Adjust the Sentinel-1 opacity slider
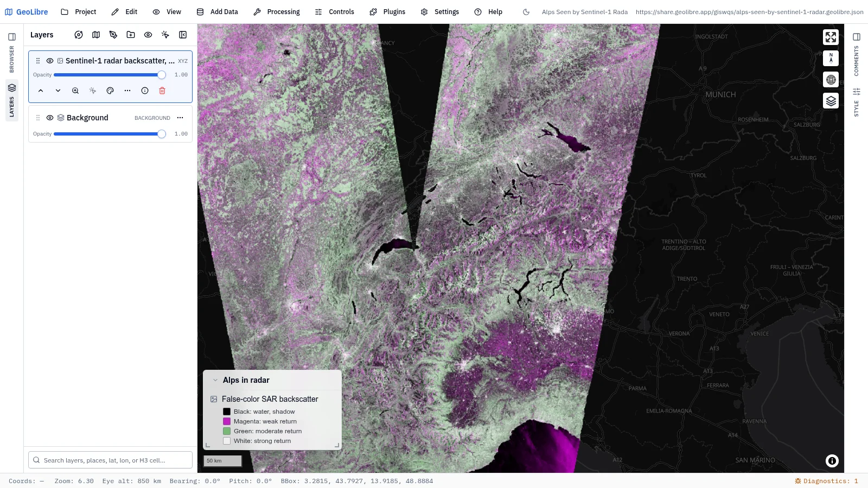This screenshot has height=488, width=868. [x=110, y=75]
